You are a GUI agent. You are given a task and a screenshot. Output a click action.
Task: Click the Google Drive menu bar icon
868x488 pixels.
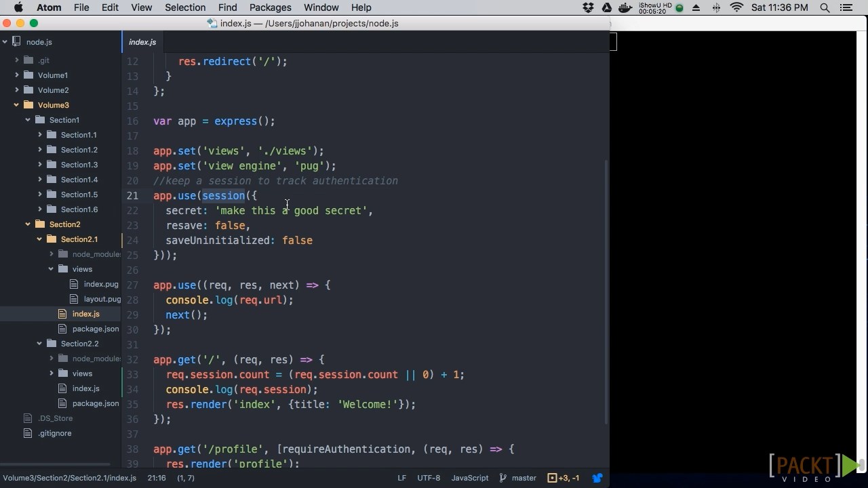[x=608, y=7]
